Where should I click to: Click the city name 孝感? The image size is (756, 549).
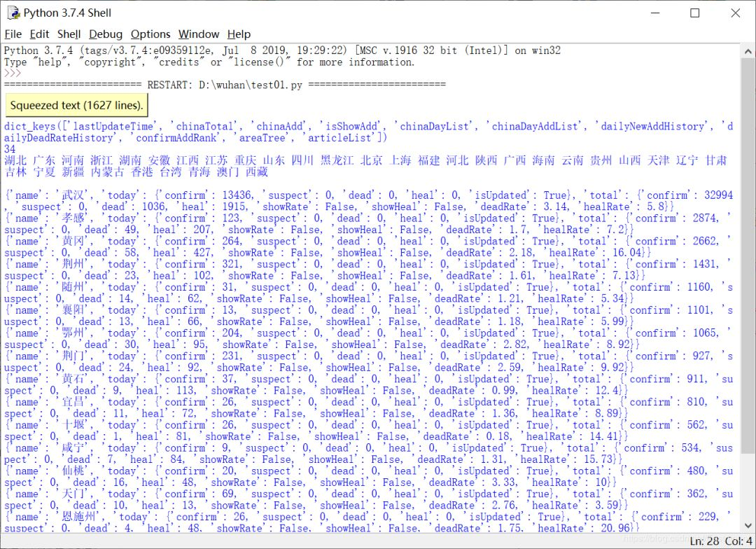(73, 218)
